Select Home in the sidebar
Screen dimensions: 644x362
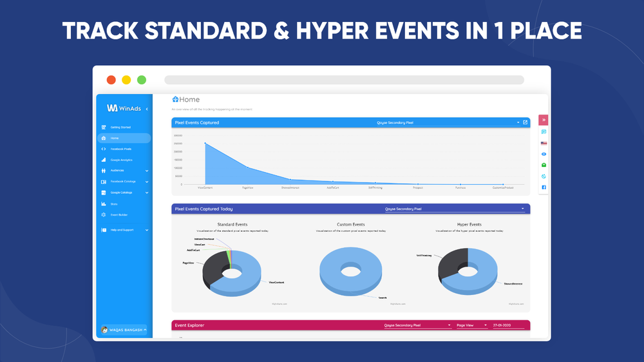point(124,138)
